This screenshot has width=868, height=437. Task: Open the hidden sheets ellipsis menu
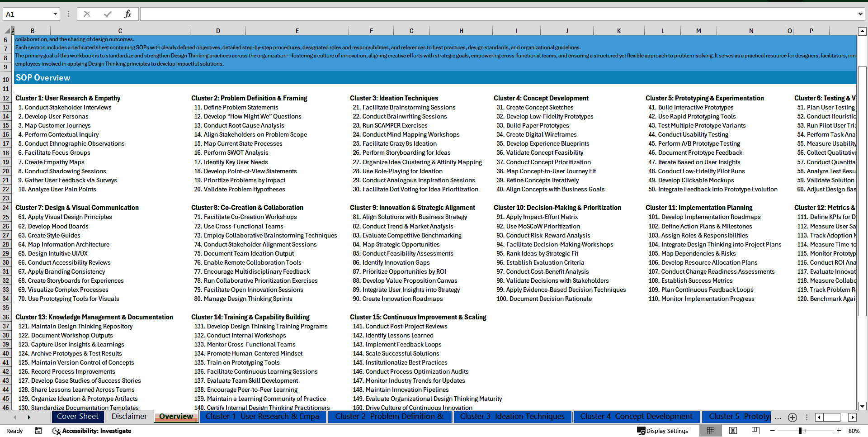tap(778, 417)
